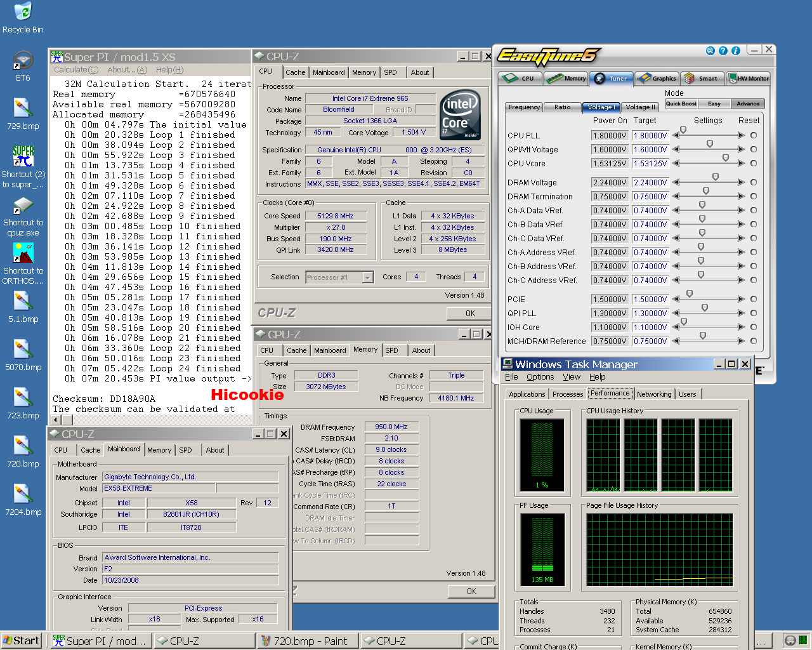
Task: Switch to Networking tab in Task Manager
Action: (x=654, y=394)
